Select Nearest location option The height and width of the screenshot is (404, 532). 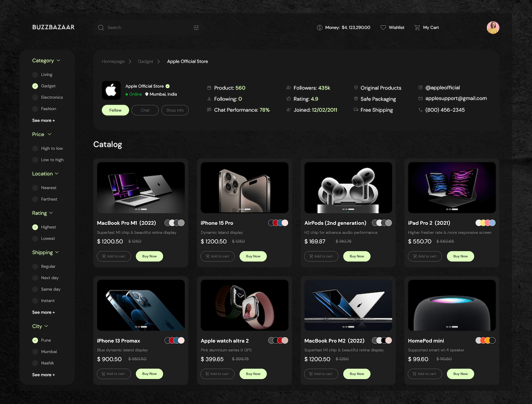pos(35,188)
